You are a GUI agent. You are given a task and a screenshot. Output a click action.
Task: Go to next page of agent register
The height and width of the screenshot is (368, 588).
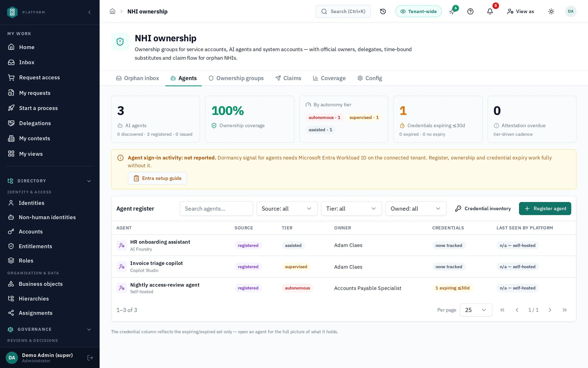click(x=550, y=310)
